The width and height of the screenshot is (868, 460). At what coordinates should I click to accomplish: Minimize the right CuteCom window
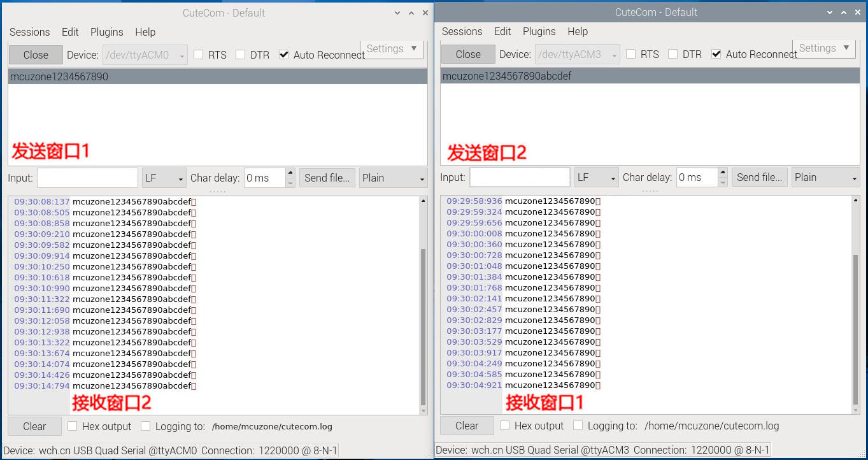pyautogui.click(x=830, y=12)
